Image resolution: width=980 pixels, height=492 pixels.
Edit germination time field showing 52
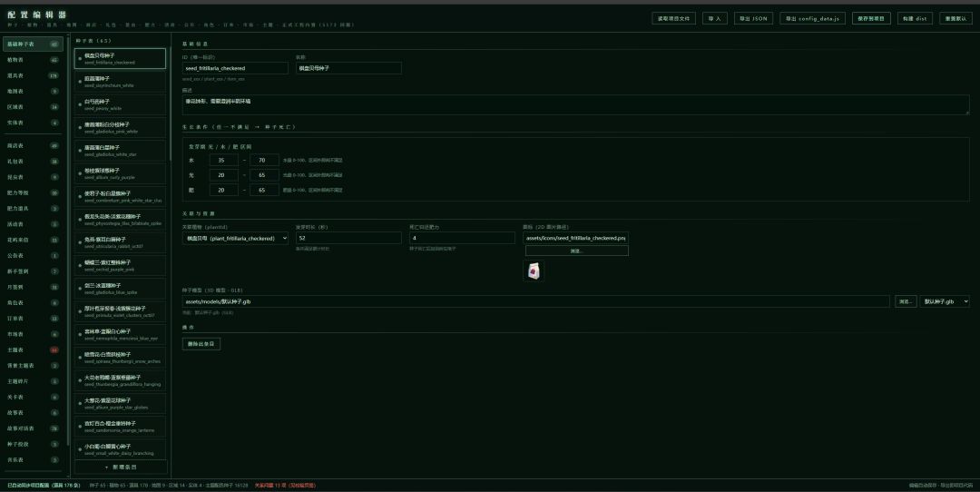[348, 238]
